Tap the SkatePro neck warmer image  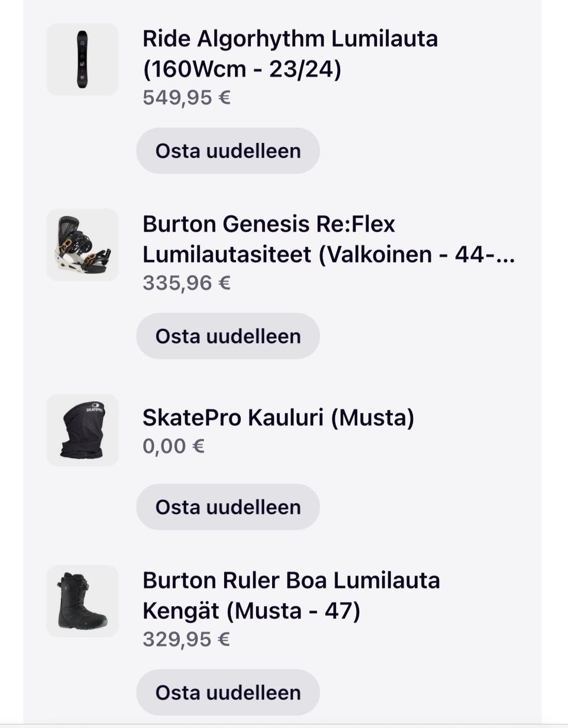(82, 430)
